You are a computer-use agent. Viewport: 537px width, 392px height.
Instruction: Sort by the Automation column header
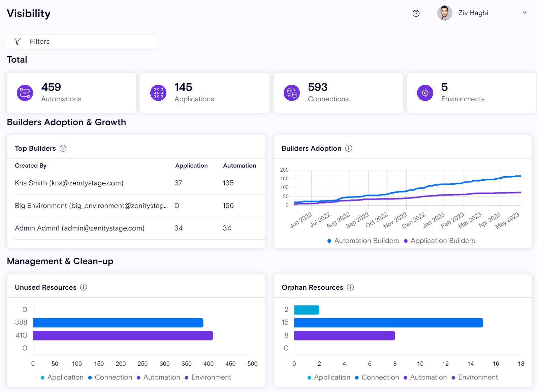(x=240, y=166)
